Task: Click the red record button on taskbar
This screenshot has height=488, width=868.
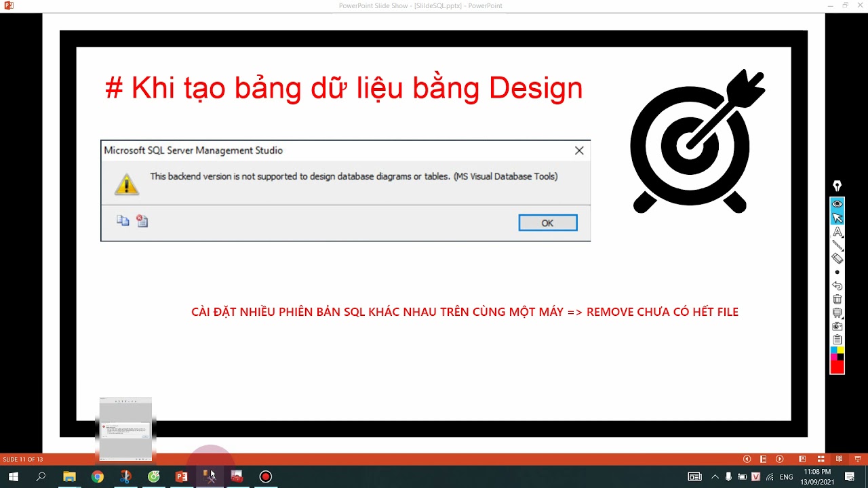Action: click(x=265, y=476)
